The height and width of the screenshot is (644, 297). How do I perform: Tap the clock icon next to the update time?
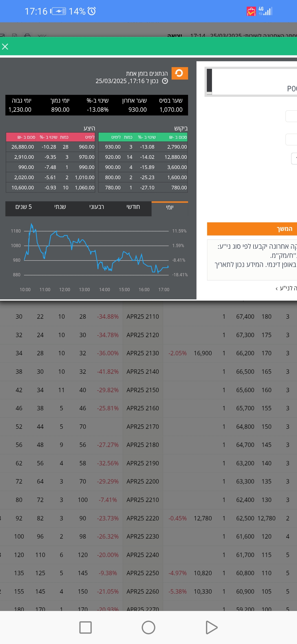pos(165,81)
